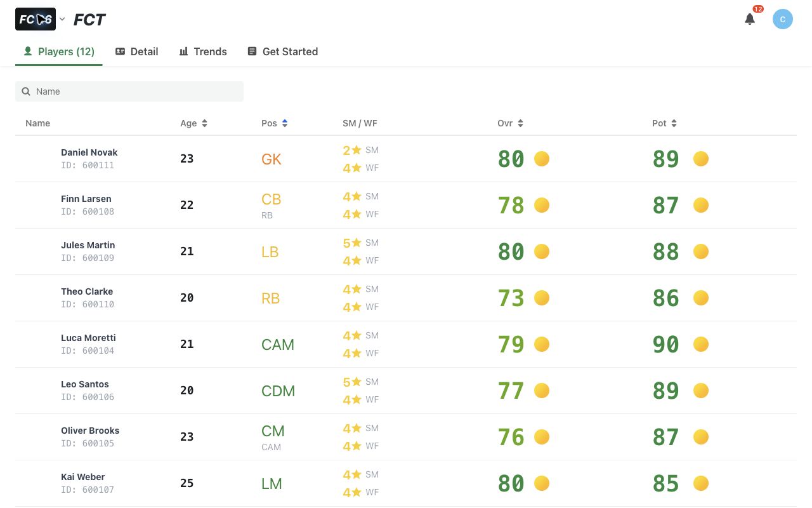
Task: Click the coin beside Finn Larsen's overall 78
Action: click(x=542, y=205)
